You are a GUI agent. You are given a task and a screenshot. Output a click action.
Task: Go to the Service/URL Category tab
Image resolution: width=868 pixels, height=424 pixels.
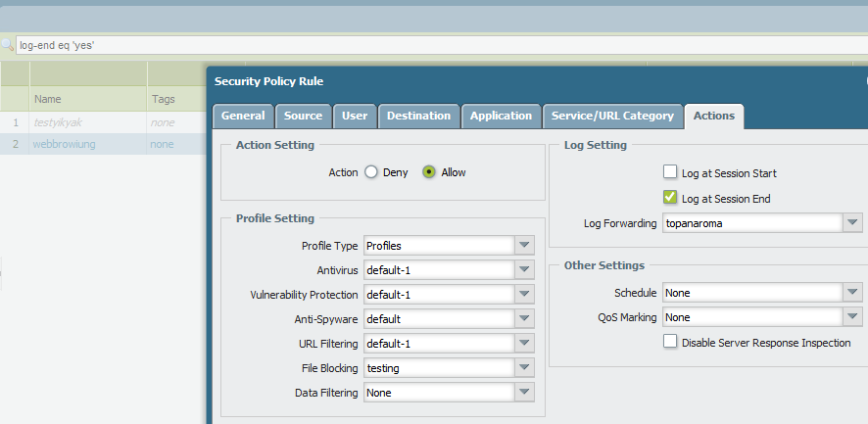612,116
